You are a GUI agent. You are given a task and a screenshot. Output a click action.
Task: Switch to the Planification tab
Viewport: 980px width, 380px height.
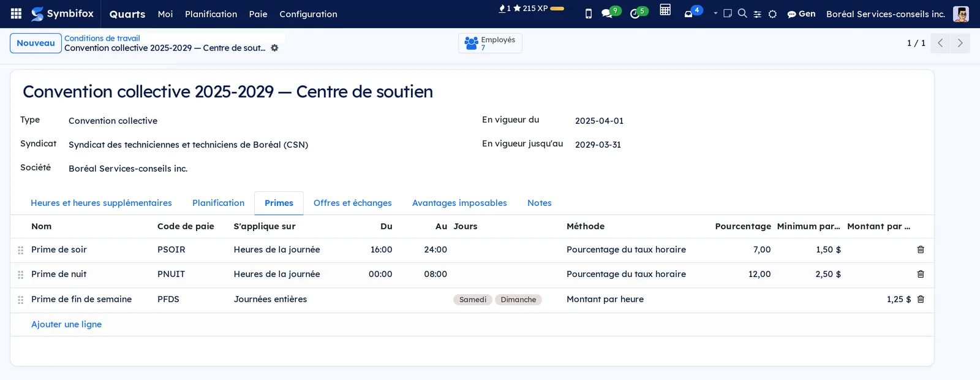tap(218, 203)
